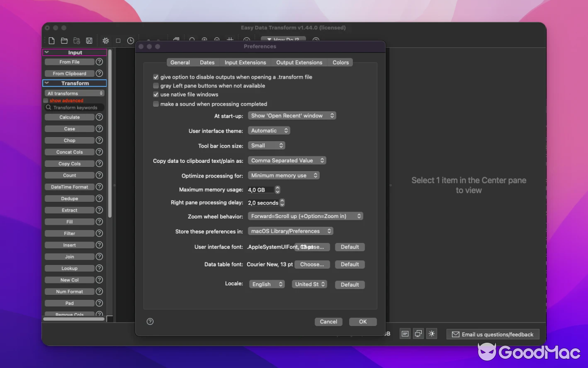Click the clock icon in the toolbar
Viewport: 588px width, 368px height.
pyautogui.click(x=130, y=40)
